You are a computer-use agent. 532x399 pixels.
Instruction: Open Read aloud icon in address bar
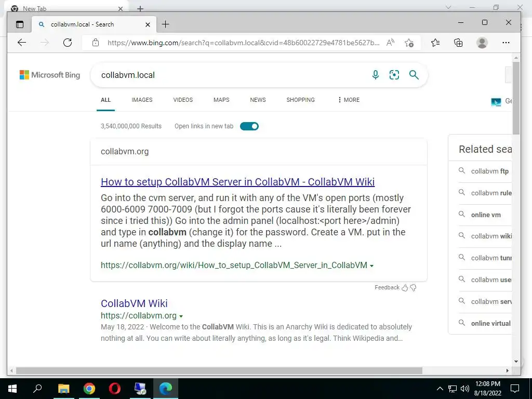coord(390,43)
